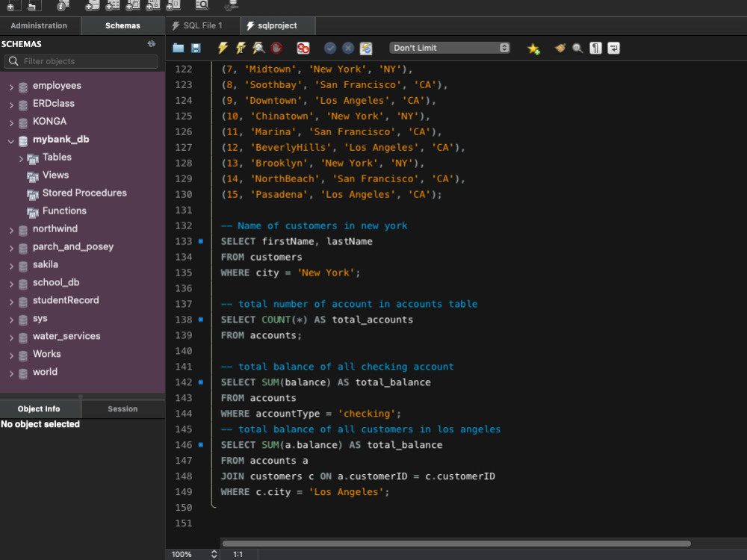Create a new function icon
The height and width of the screenshot is (560, 747).
coord(173,5)
